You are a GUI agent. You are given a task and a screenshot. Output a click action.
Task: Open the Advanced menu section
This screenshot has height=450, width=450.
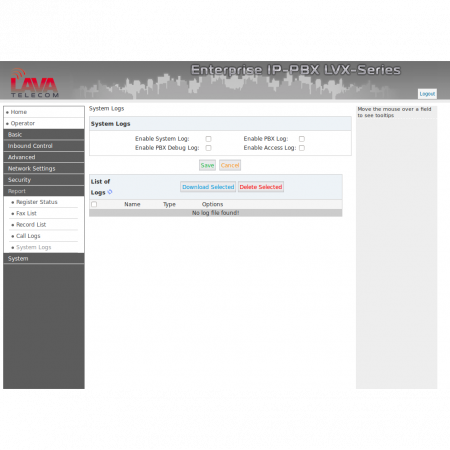pos(44,157)
